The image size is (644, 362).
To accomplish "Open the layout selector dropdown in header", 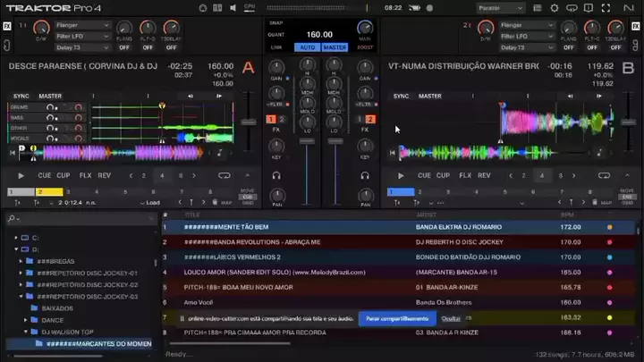I will [503, 8].
